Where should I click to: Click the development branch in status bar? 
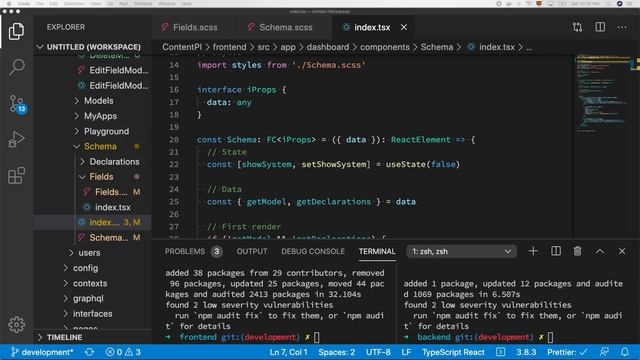click(42, 352)
